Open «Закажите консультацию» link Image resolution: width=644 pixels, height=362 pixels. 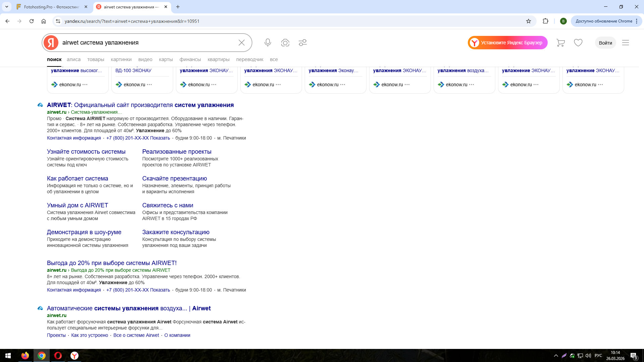pyautogui.click(x=176, y=232)
